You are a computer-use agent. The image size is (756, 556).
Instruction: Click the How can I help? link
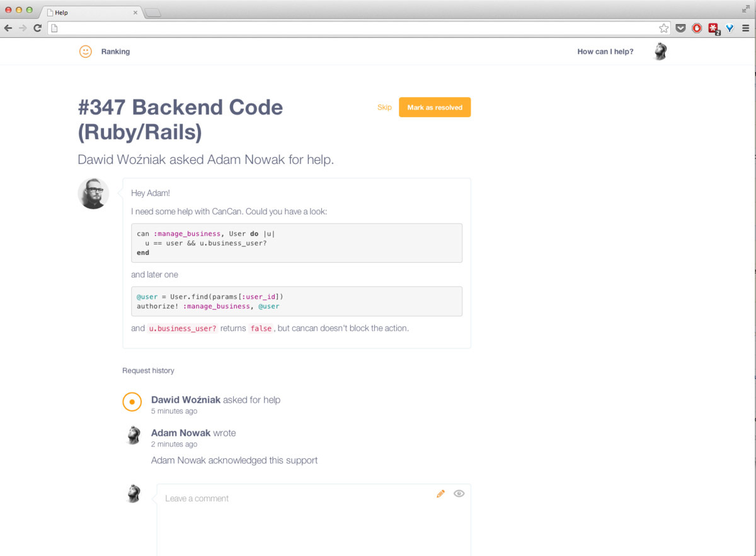605,52
